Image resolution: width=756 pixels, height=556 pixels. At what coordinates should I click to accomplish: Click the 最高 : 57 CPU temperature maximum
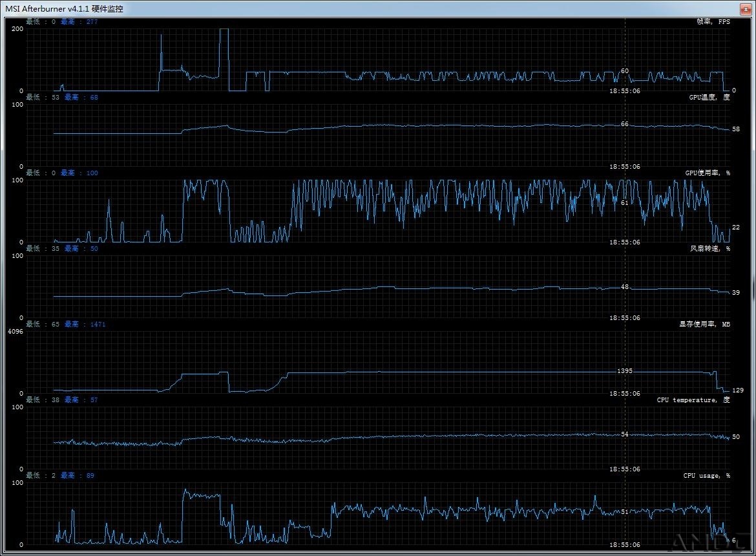pyautogui.click(x=81, y=400)
